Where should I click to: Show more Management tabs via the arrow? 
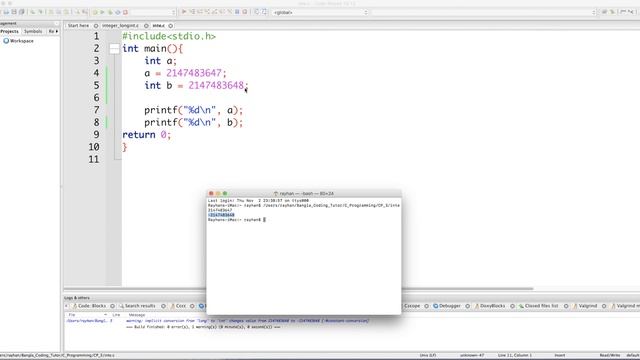[x=57, y=31]
